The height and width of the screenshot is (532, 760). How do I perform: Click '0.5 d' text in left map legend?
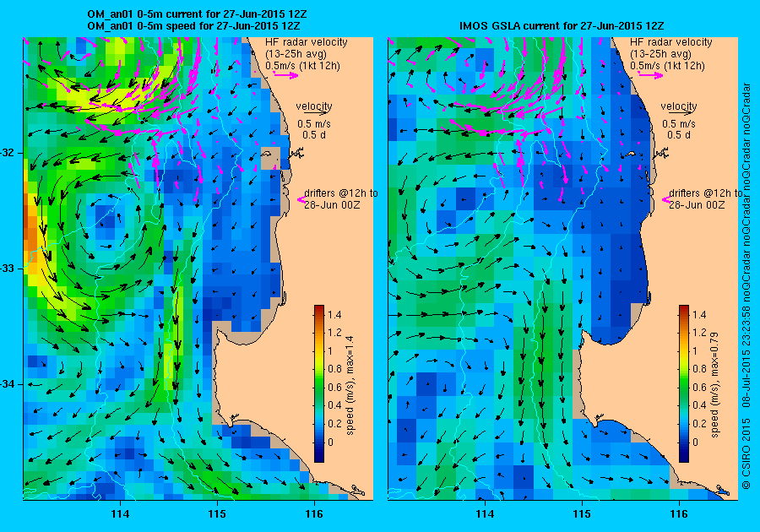click(314, 135)
